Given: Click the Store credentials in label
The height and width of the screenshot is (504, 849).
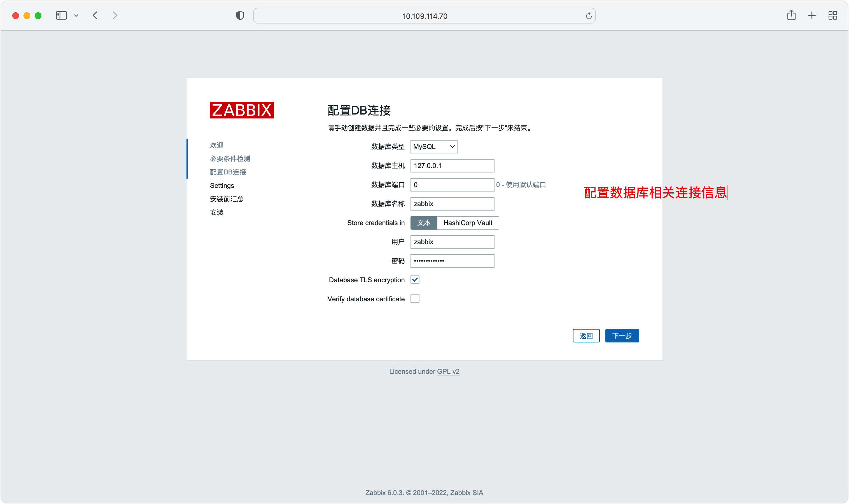Looking at the screenshot, I should [375, 223].
